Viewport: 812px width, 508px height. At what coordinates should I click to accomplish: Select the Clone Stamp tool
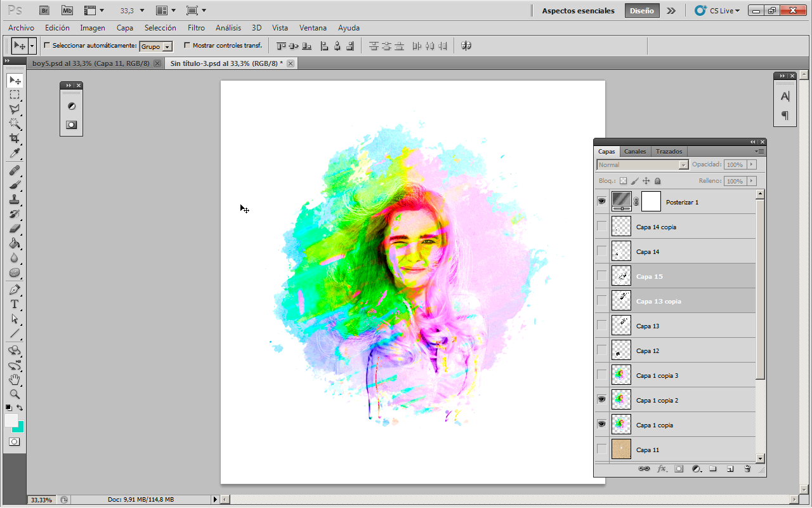coord(15,199)
